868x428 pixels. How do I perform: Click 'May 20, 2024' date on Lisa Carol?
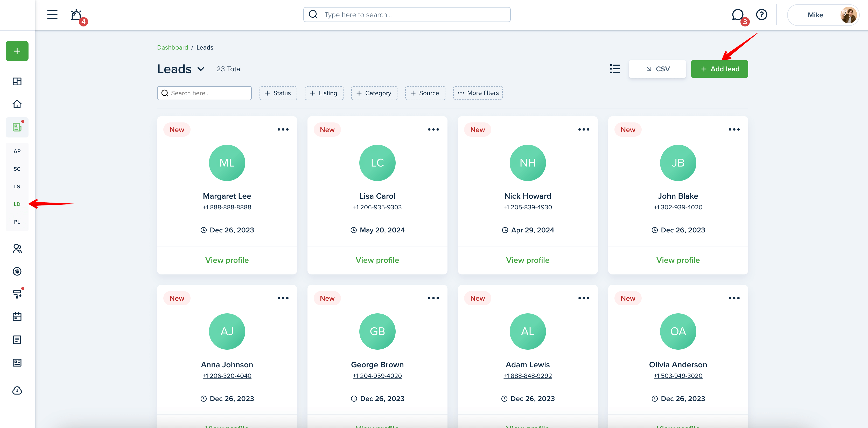(382, 230)
